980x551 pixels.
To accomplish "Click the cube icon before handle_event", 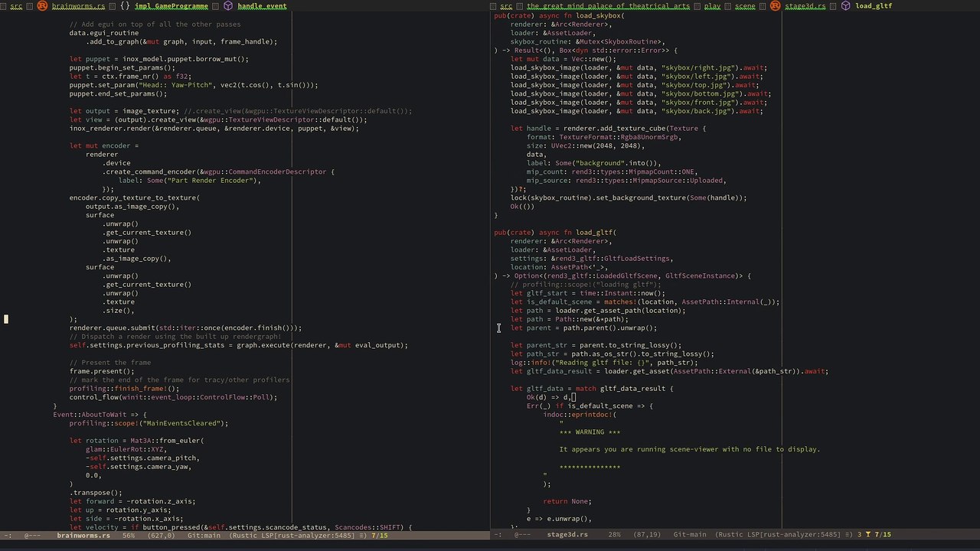I will pos(228,5).
